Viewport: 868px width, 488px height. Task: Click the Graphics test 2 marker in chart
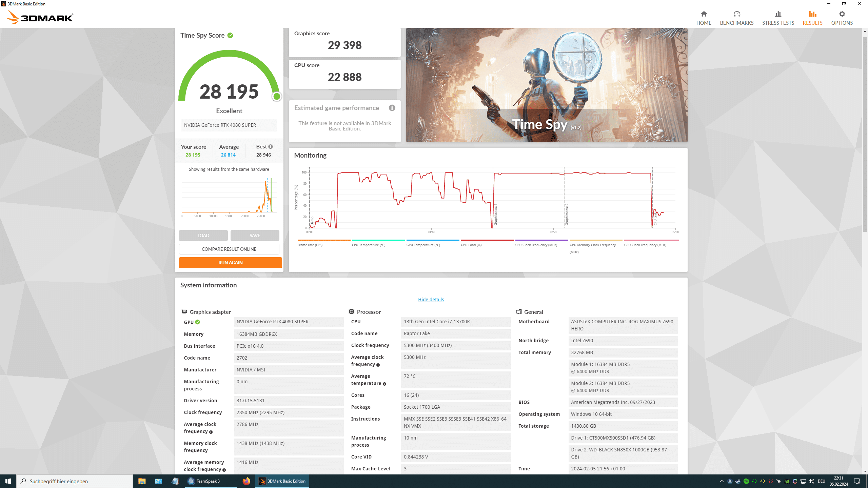coord(567,215)
